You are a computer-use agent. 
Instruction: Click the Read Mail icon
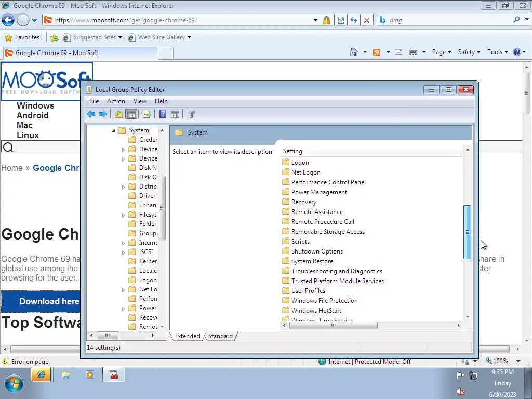click(x=398, y=52)
